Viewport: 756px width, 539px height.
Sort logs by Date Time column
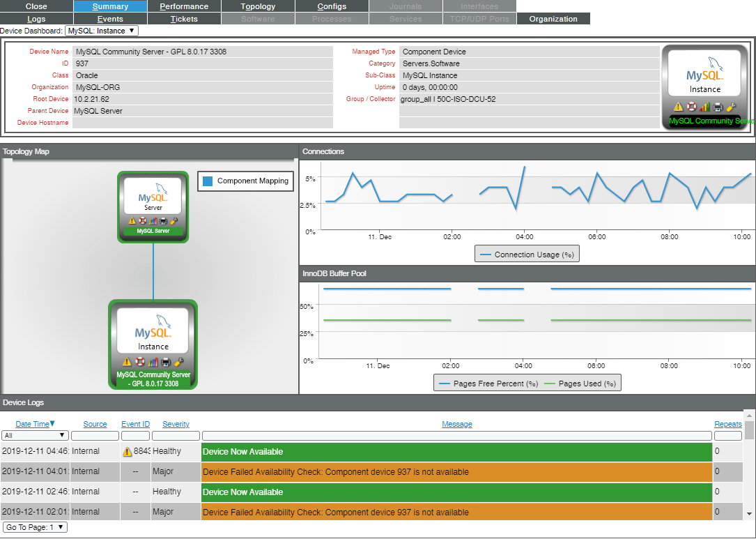(32, 424)
